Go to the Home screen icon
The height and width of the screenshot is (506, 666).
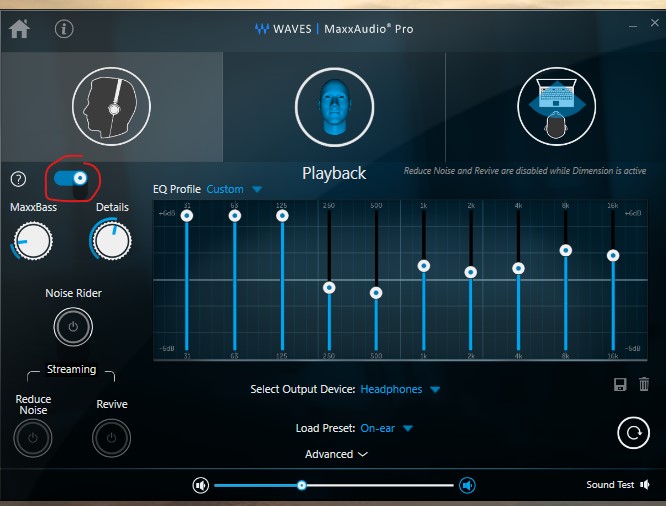(x=20, y=29)
